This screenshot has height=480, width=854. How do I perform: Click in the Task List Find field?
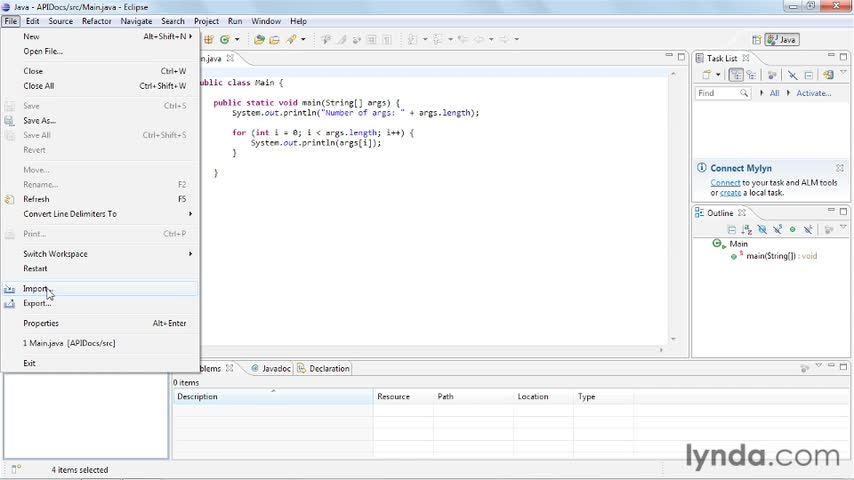click(717, 93)
